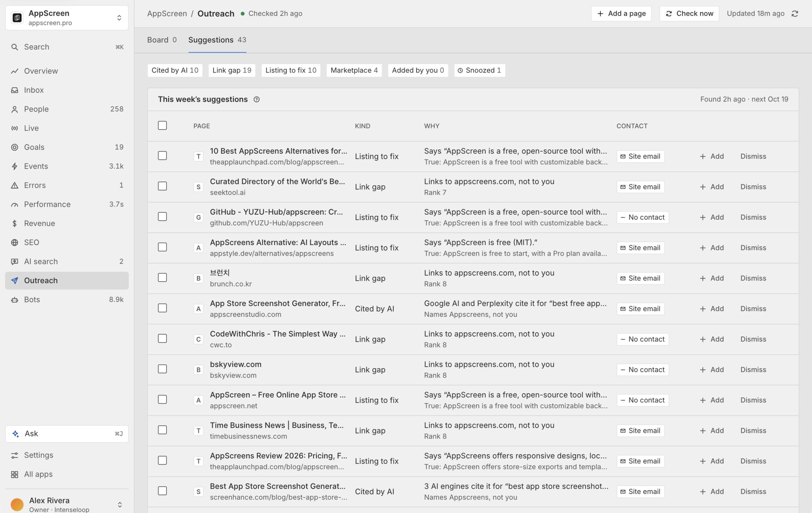Add the timebusinessnews.com suggestion to board
This screenshot has height=513, width=812.
coord(712,431)
